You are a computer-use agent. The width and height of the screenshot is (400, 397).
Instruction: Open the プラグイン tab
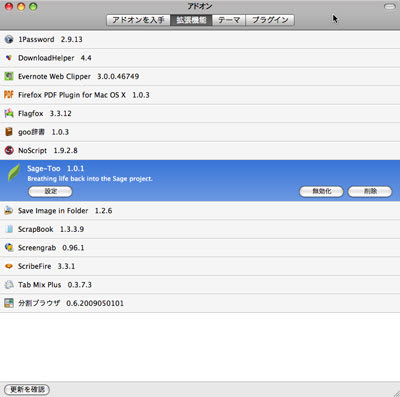[270, 20]
